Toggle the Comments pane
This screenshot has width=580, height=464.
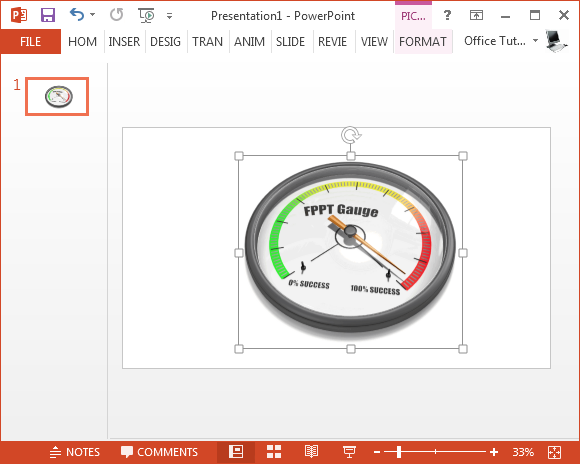[x=159, y=452]
